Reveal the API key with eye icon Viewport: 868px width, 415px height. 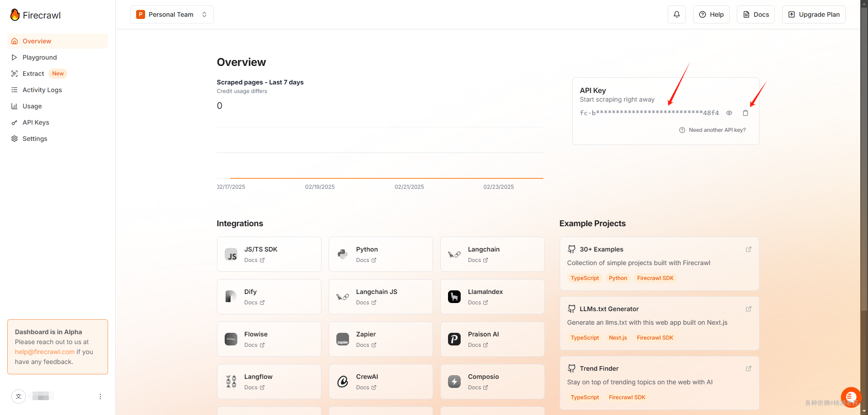click(729, 113)
